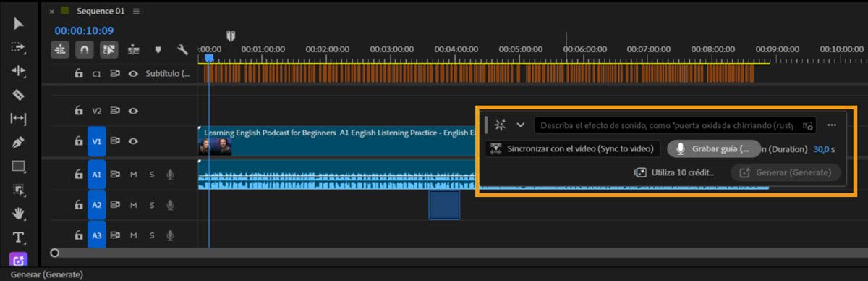Solo audio track A2
868x281 pixels.
[x=151, y=205]
